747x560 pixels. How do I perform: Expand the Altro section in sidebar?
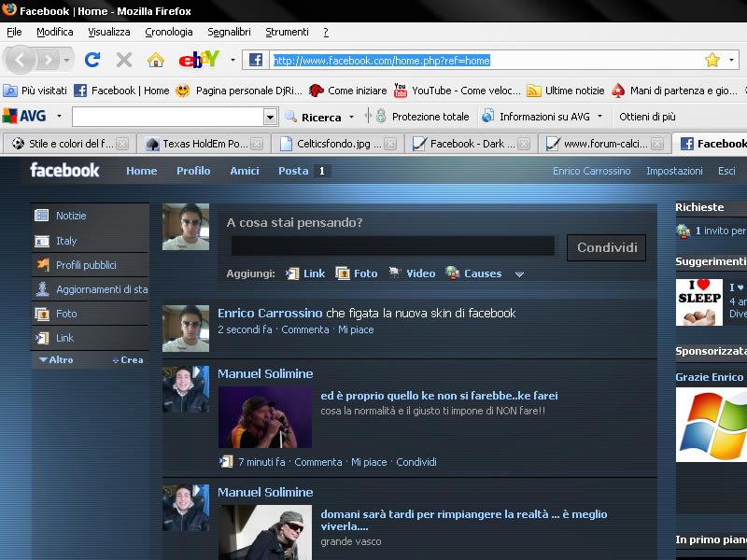pyautogui.click(x=56, y=359)
